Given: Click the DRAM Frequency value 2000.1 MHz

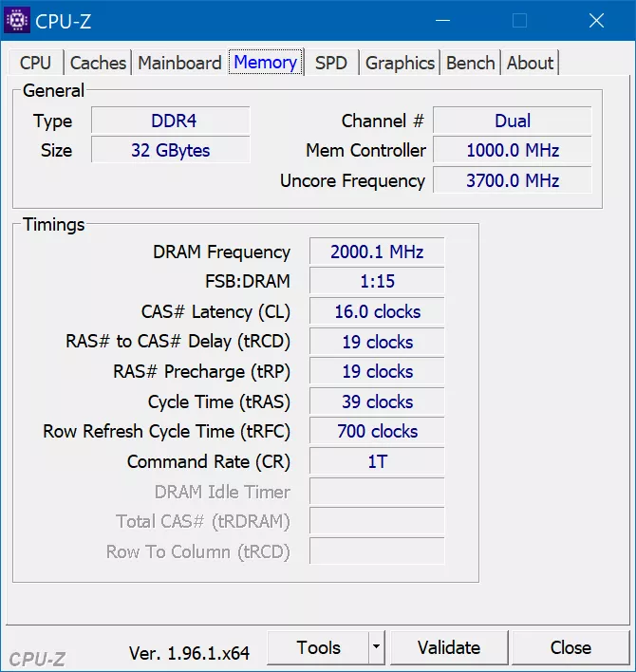Looking at the screenshot, I should 377,252.
